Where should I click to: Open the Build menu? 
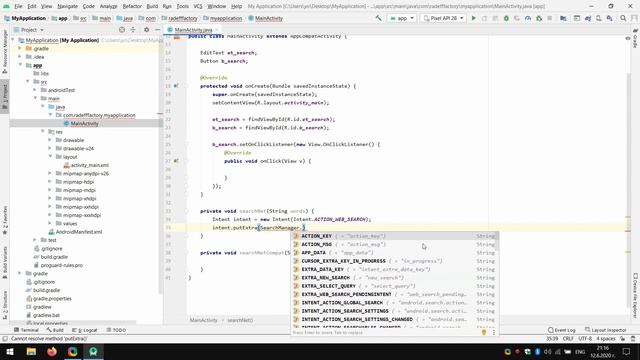click(152, 6)
